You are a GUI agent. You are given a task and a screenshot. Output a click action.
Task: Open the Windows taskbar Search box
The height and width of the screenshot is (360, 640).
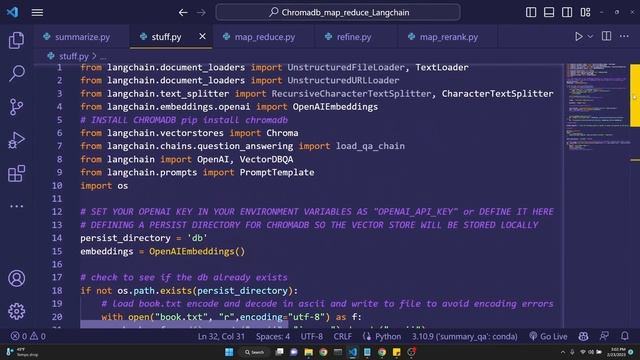[254, 352]
